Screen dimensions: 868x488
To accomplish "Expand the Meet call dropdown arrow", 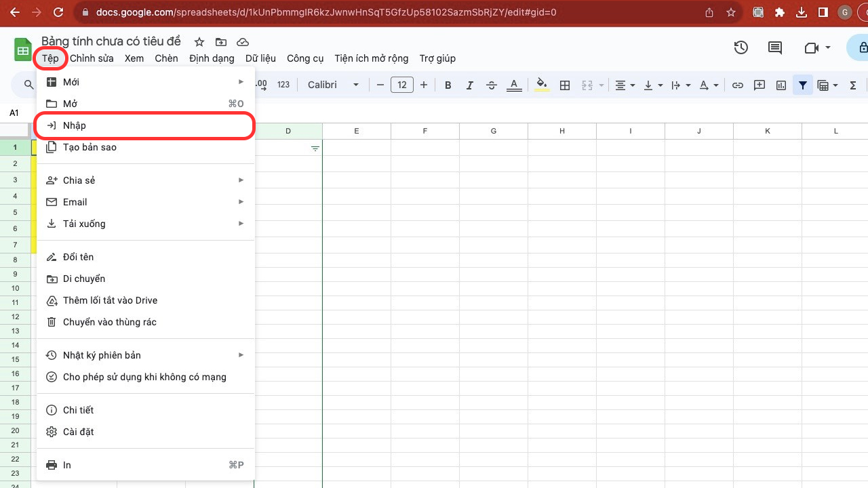I will (828, 47).
